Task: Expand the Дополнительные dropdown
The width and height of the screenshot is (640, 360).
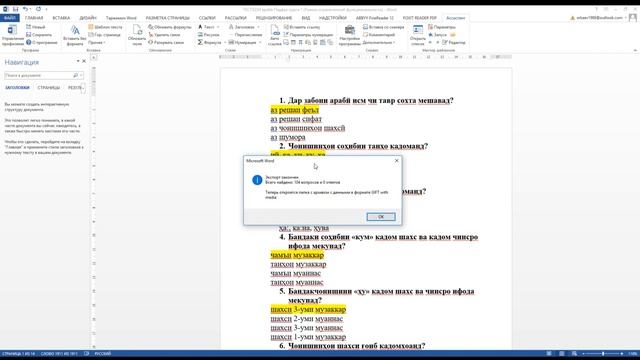Action: 379,42
